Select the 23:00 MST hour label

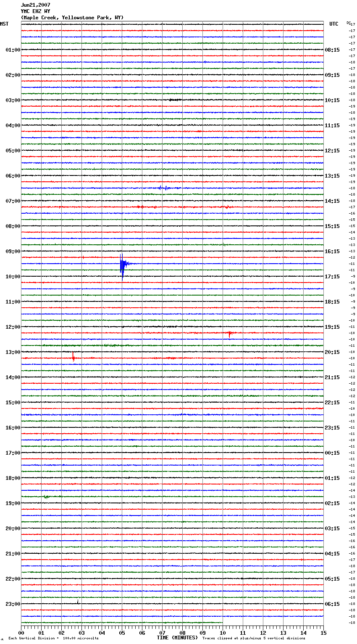13,604
